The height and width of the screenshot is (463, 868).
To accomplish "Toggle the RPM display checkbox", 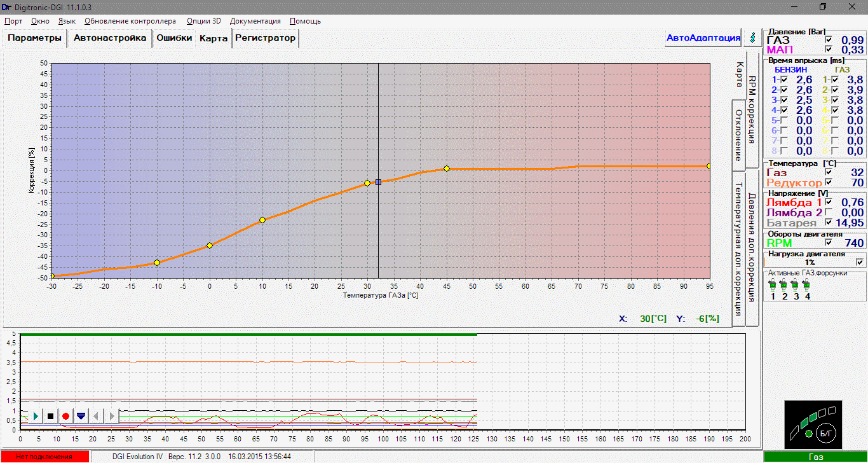I will (x=828, y=242).
